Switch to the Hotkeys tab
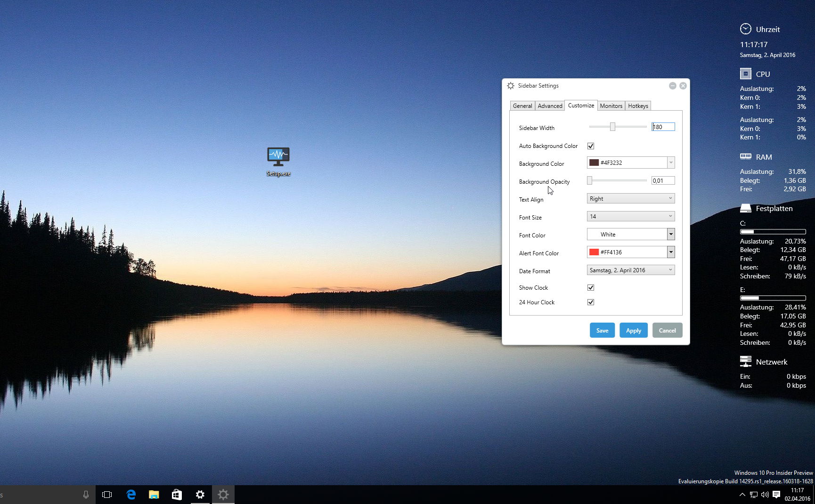The image size is (815, 504). click(x=638, y=106)
